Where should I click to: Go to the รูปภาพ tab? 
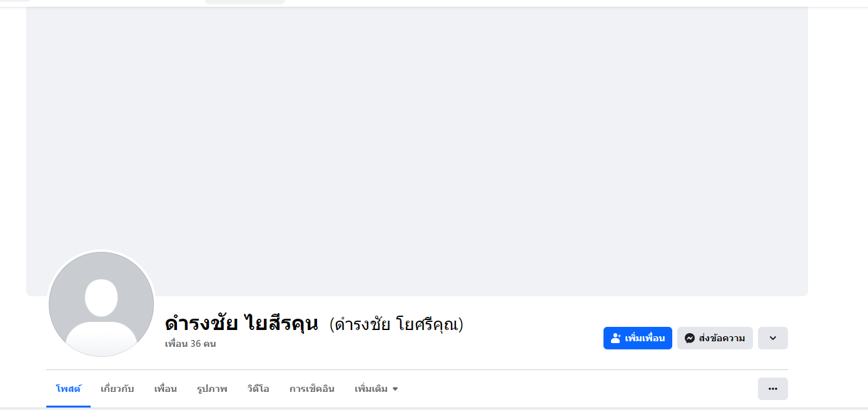click(x=211, y=389)
